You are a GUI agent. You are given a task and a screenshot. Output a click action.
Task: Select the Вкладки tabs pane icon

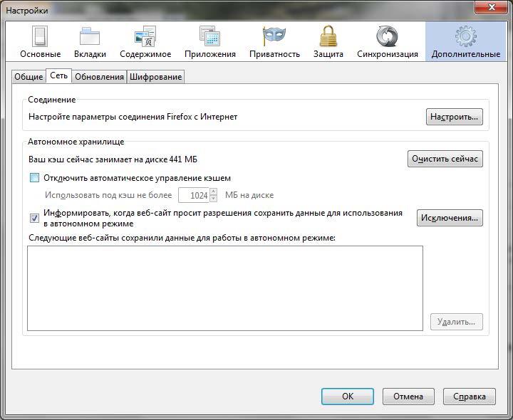click(x=90, y=41)
